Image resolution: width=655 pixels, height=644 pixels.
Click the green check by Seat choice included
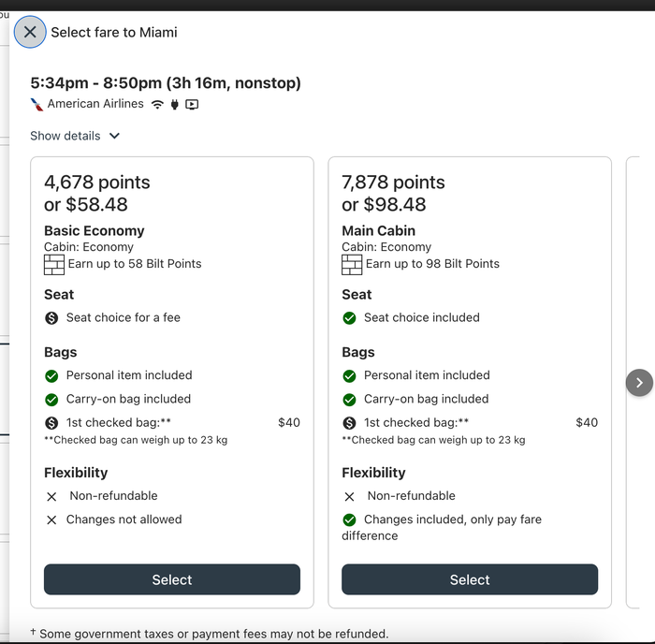click(x=349, y=318)
